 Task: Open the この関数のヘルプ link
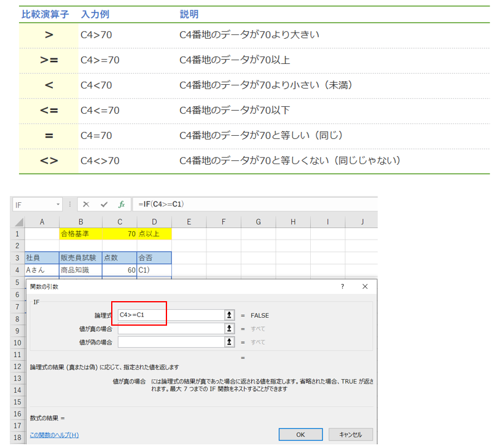[54, 435]
